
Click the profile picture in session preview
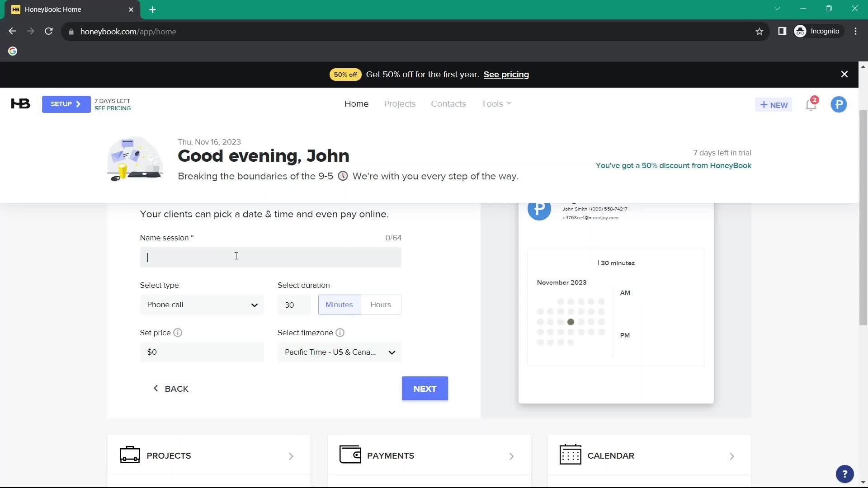point(539,209)
